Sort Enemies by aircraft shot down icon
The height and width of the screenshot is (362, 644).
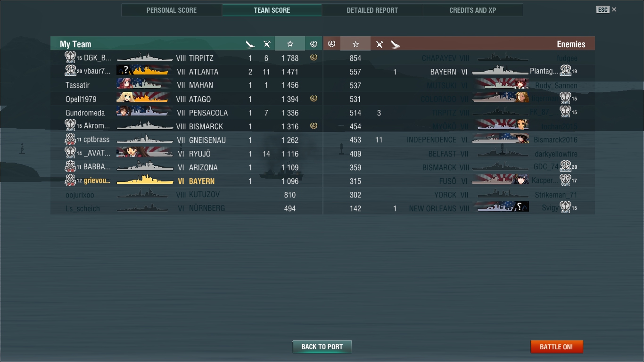coord(379,44)
